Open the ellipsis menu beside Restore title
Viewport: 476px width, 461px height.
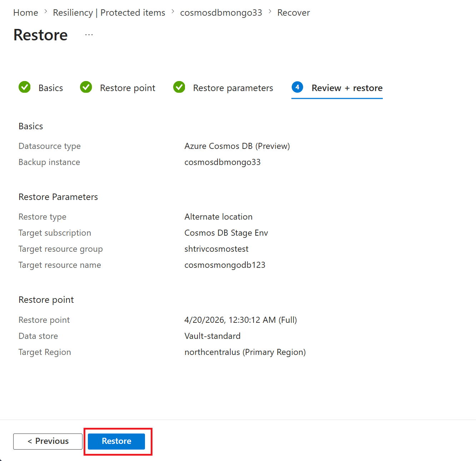click(x=89, y=35)
